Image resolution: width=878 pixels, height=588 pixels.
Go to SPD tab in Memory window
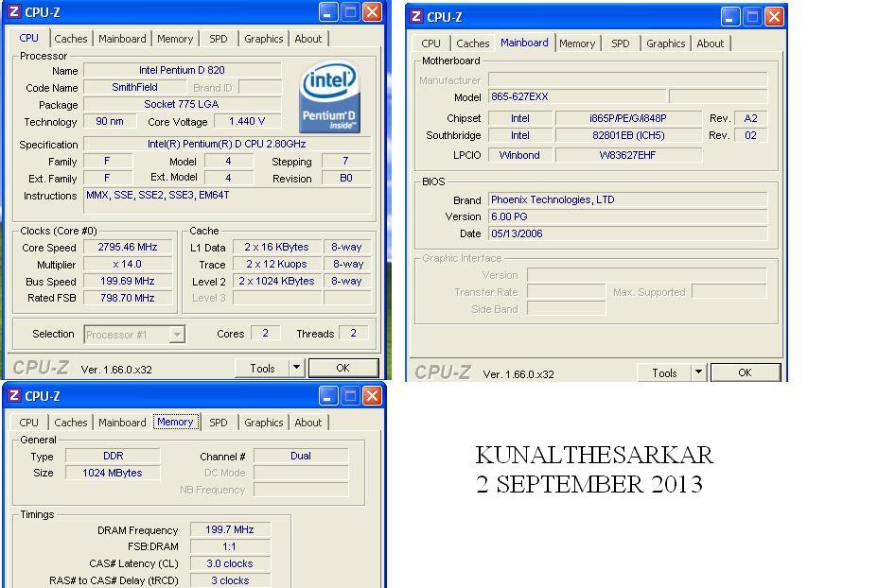click(x=219, y=423)
